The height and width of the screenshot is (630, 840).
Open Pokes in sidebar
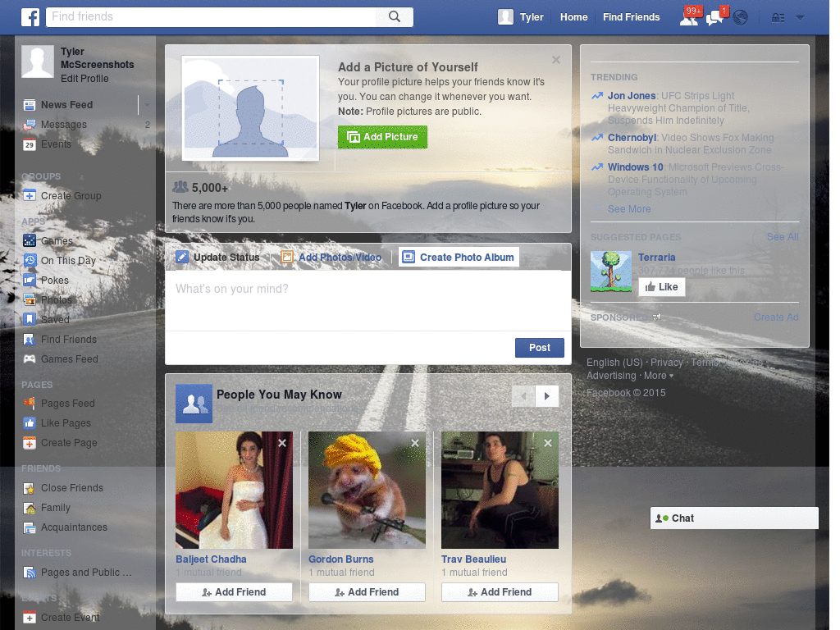(x=55, y=281)
